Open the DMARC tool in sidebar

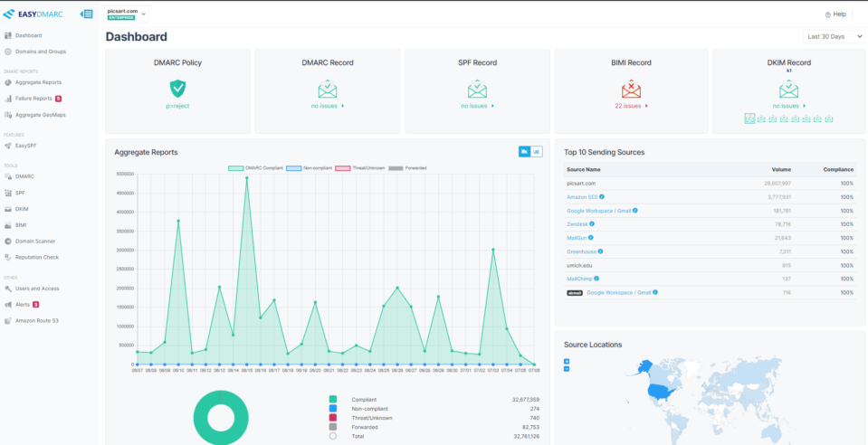pyautogui.click(x=25, y=176)
